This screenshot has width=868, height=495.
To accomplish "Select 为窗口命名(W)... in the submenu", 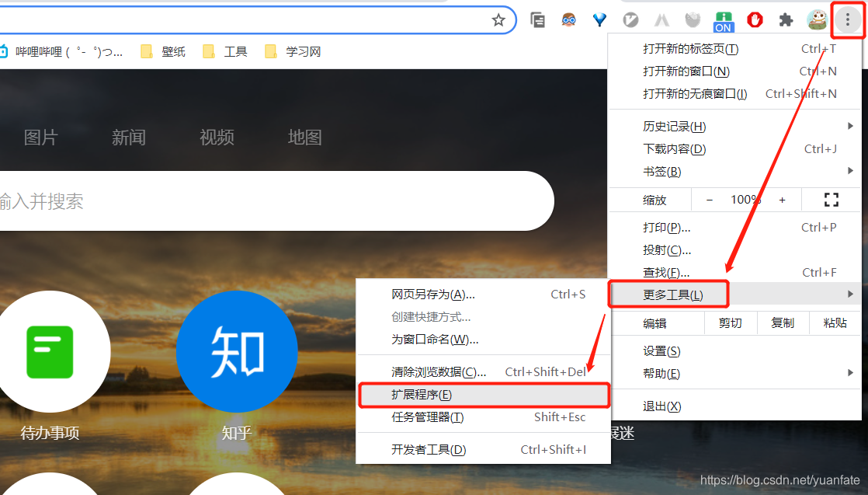I will click(483, 340).
